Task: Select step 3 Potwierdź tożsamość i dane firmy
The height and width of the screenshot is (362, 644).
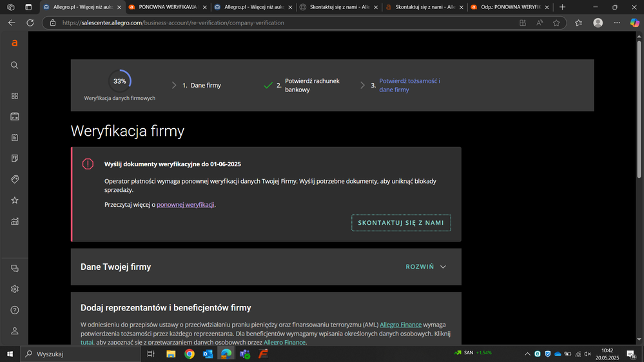Action: [409, 86]
